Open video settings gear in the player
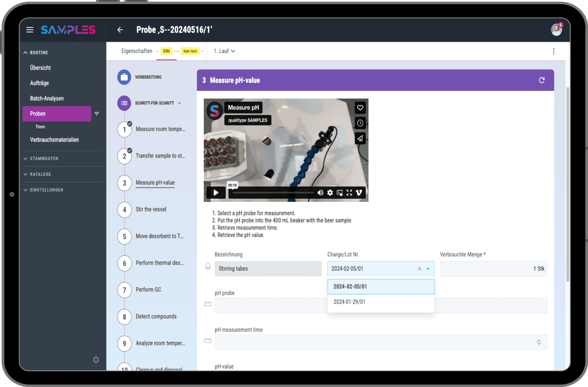Image resolution: width=588 pixels, height=387 pixels. [330, 193]
